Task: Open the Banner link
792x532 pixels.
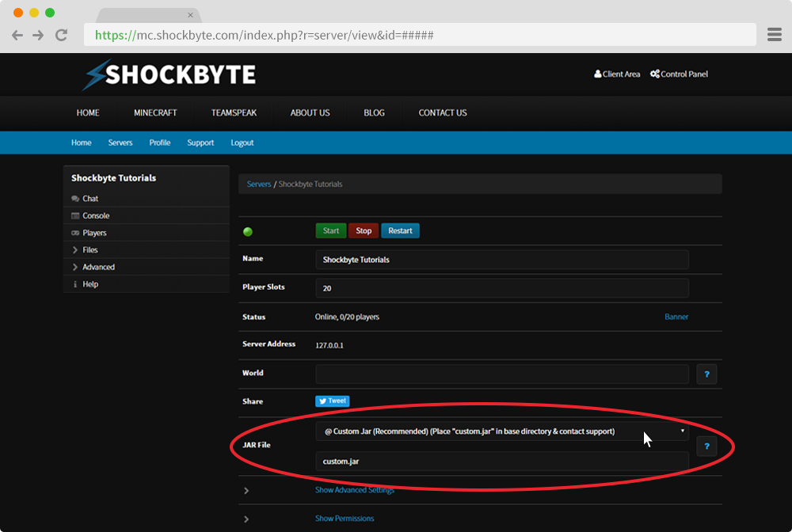Action: coord(676,317)
